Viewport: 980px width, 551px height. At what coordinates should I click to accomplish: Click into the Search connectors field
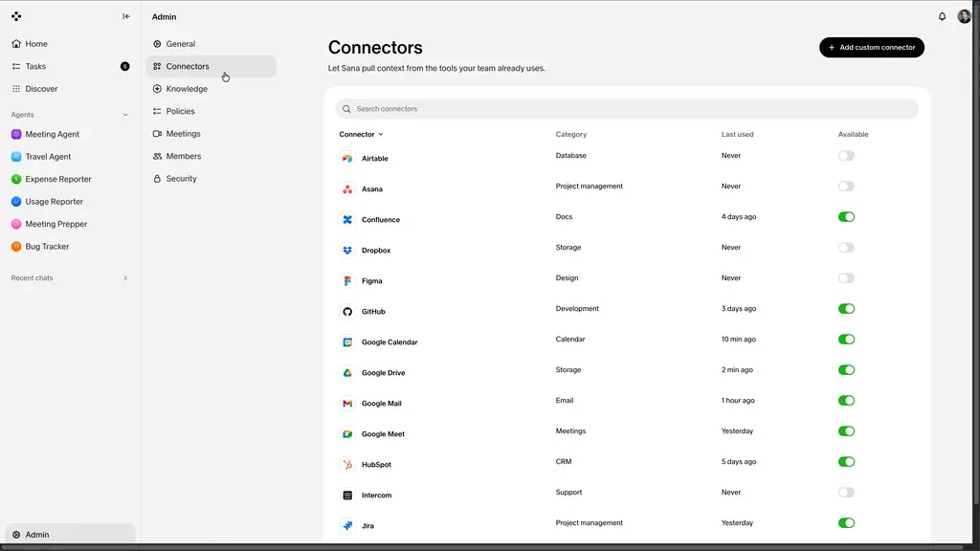point(627,109)
